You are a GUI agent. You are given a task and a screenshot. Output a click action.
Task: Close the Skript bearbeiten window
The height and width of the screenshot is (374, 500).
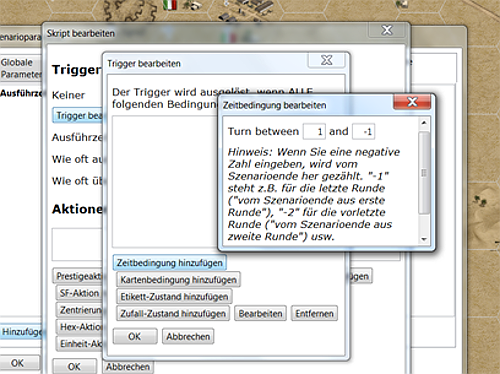387,30
